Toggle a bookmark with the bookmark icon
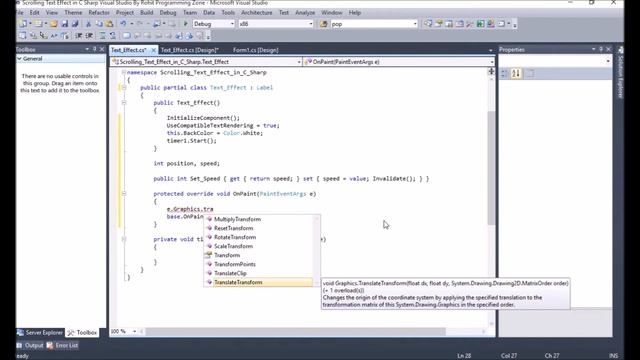Screen dimensions: 640x360 click(x=127, y=36)
